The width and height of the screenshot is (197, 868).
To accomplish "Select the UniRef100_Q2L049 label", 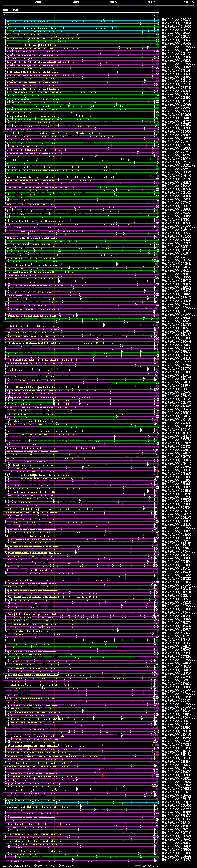I will [177, 410].
